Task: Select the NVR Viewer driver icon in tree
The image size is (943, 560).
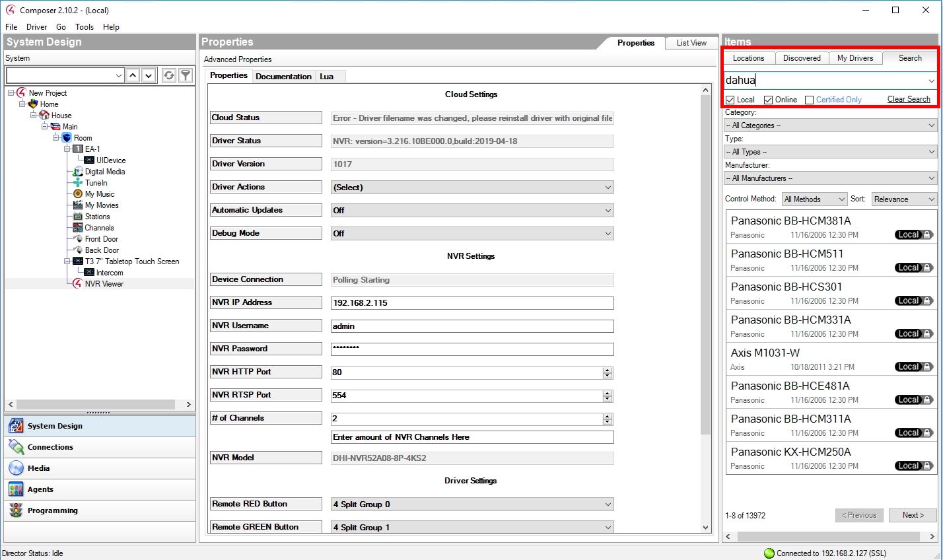Action: point(77,284)
